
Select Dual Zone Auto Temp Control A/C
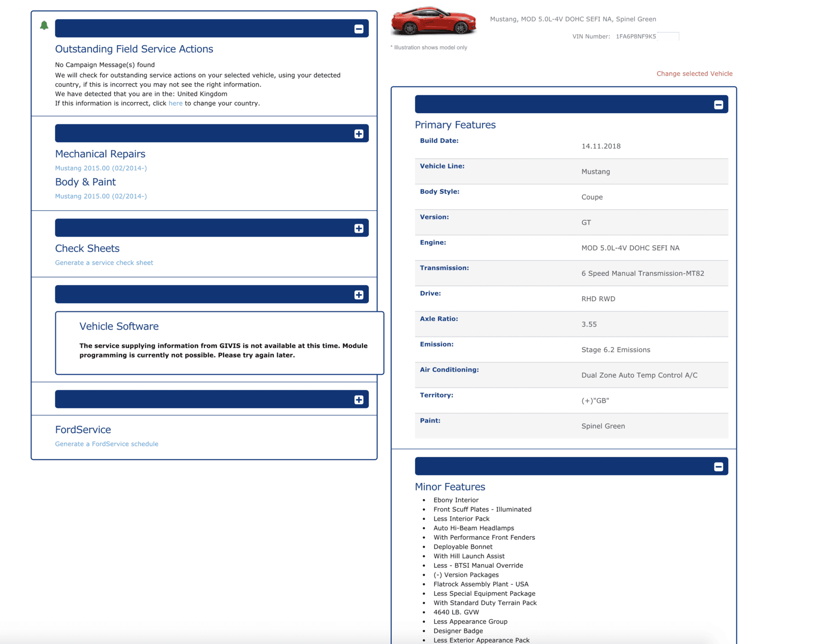click(x=639, y=375)
